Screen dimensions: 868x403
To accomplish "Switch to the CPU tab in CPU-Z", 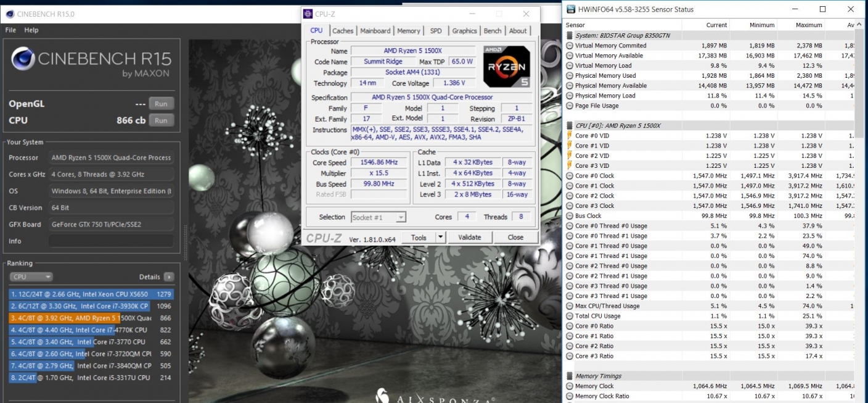I will pos(316,30).
